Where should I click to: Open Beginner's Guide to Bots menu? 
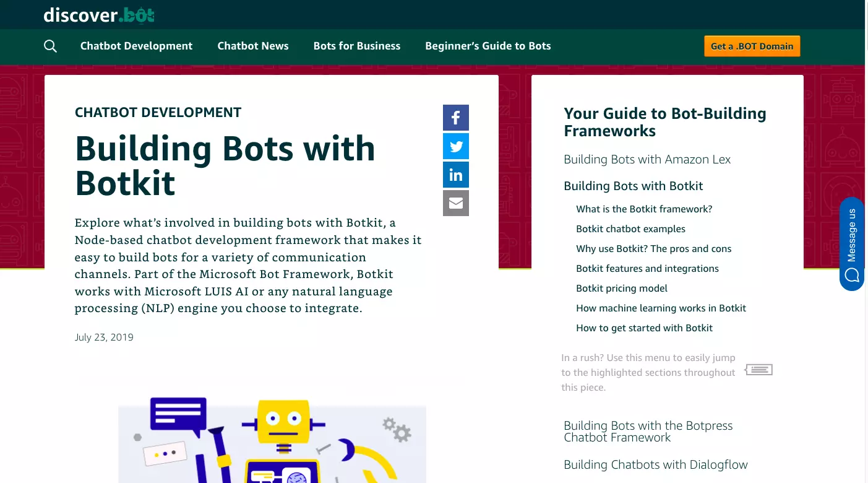pyautogui.click(x=488, y=46)
